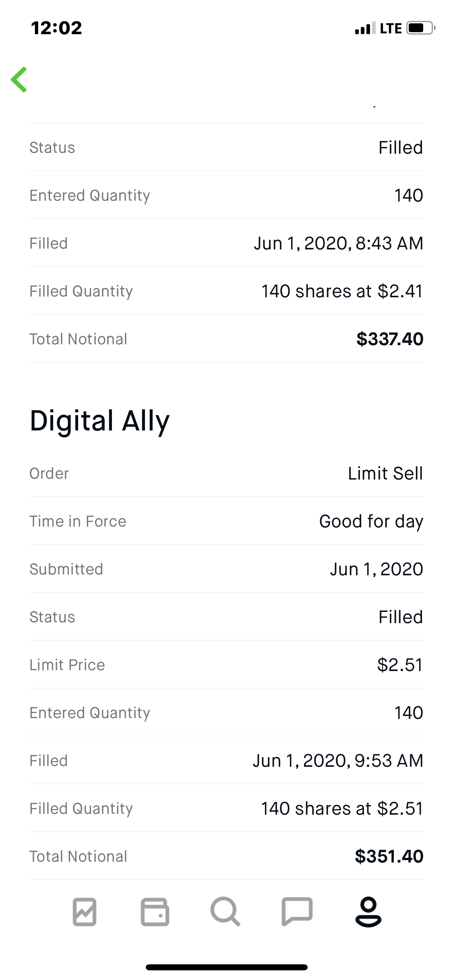Open the investing chart tab icon
Image resolution: width=453 pixels, height=980 pixels.
click(85, 912)
